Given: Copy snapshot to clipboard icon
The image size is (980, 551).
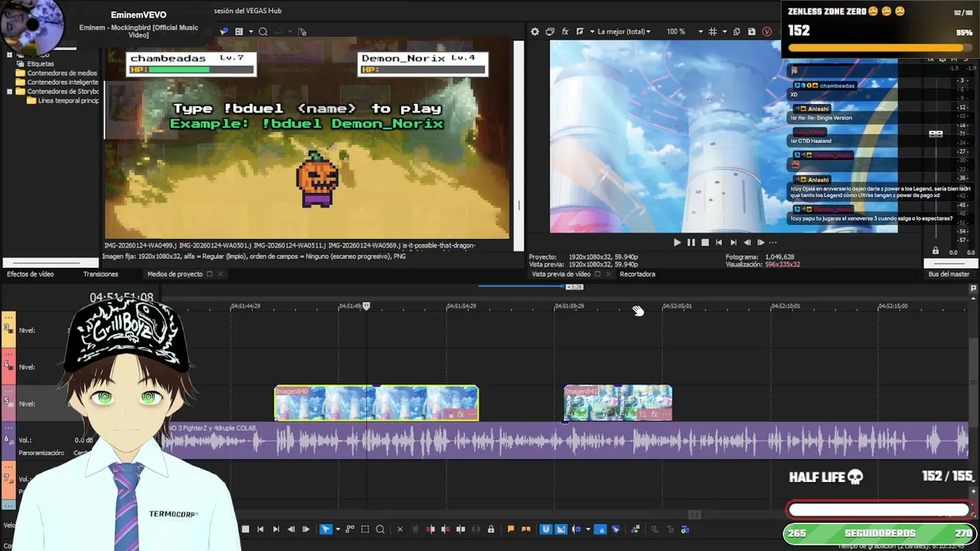Looking at the screenshot, I should (737, 31).
